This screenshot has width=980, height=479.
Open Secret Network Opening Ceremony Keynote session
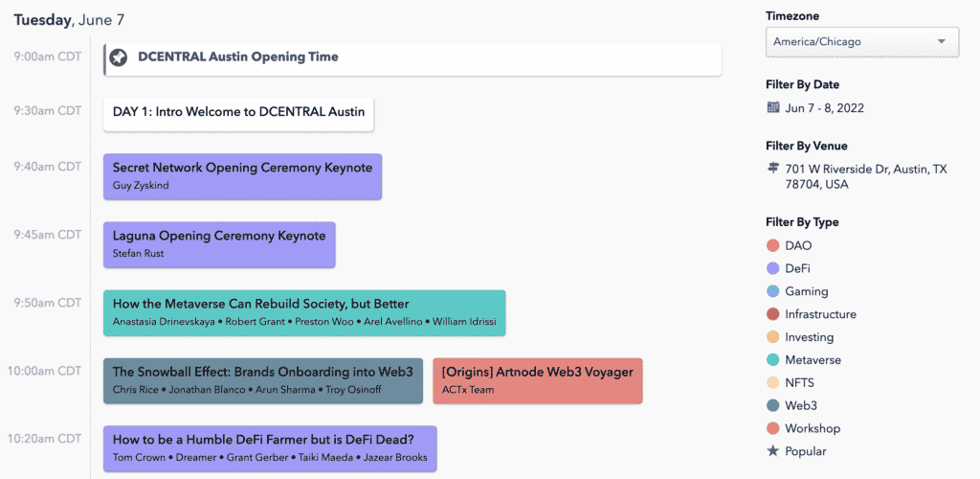click(x=242, y=176)
